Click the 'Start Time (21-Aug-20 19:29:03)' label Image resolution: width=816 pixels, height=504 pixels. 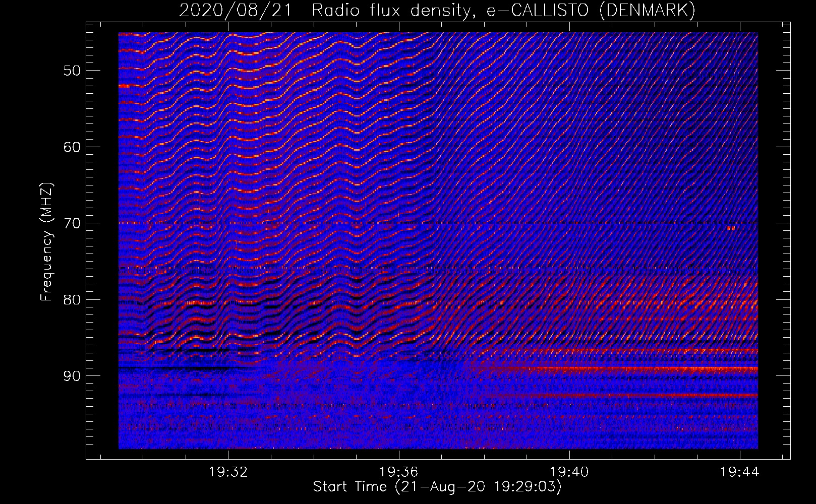(437, 487)
